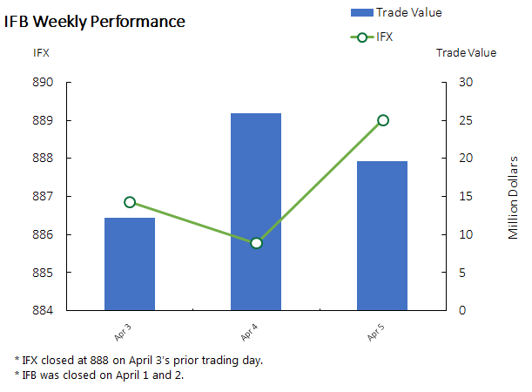Select the IFX data point for Apr 3
This screenshot has height=392, width=532.
(130, 202)
